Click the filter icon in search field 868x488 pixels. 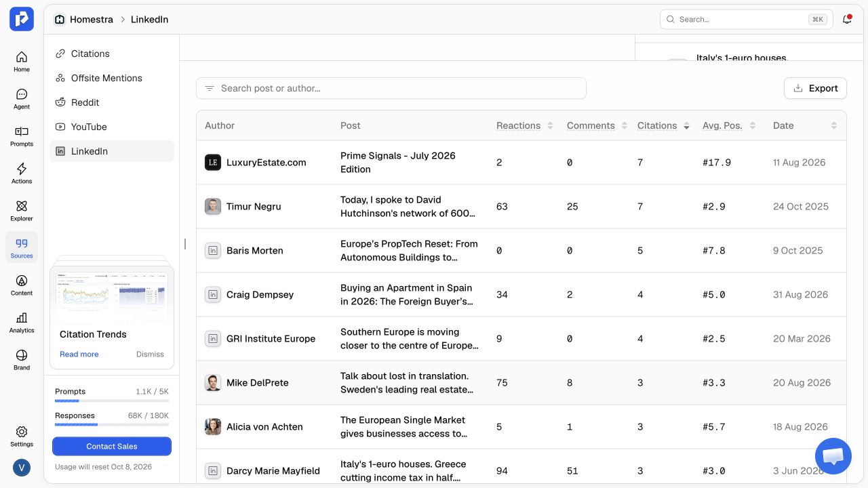[210, 88]
